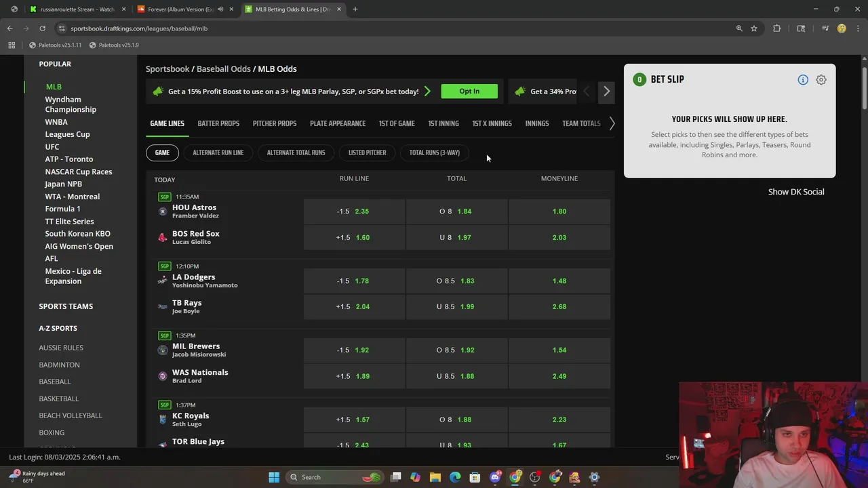Bet TB Rays run line +1.5 2.04

[x=354, y=306]
